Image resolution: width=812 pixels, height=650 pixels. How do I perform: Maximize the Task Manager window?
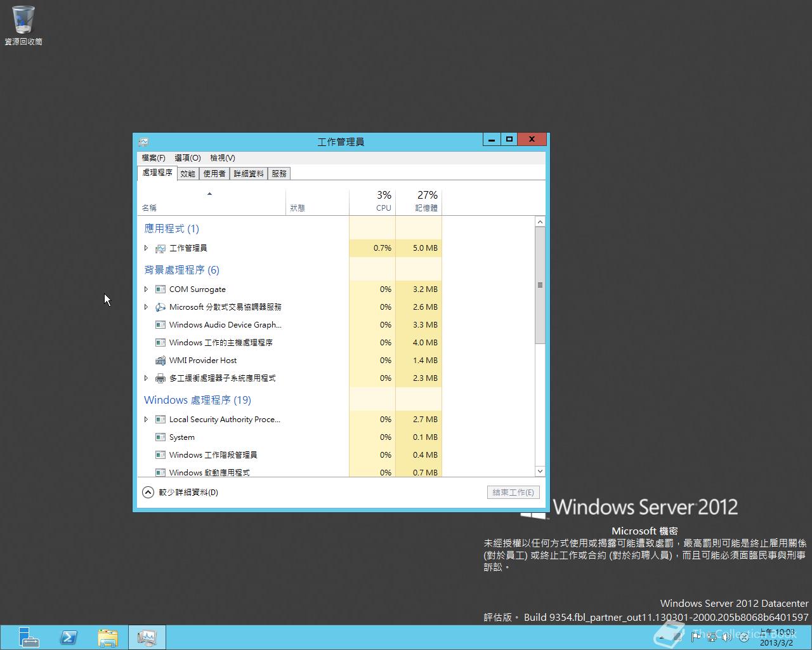click(509, 139)
